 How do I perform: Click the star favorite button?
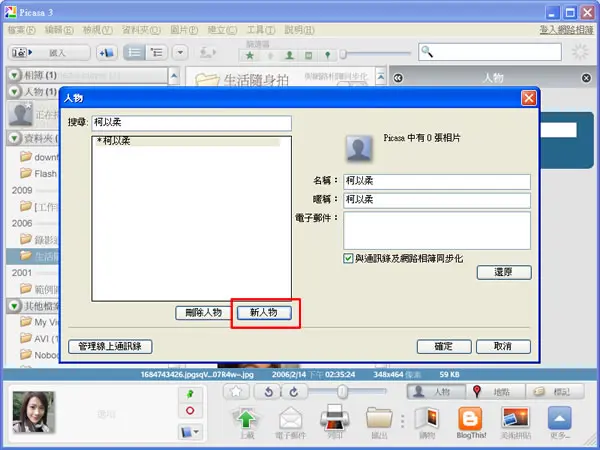(x=236, y=391)
